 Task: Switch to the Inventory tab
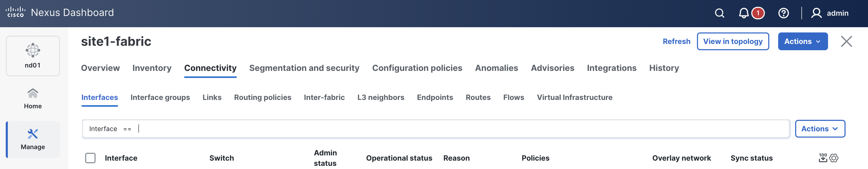tap(152, 68)
